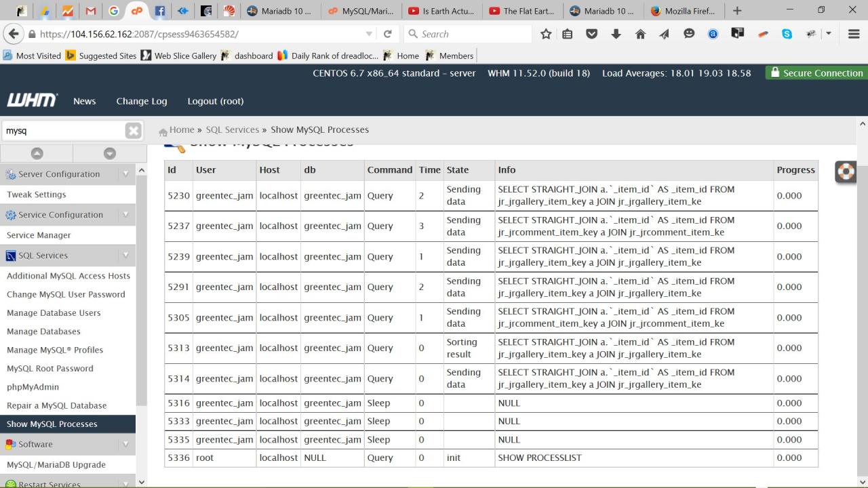The height and width of the screenshot is (488, 868).
Task: Open the Firefox hamburger menu
Action: [854, 34]
